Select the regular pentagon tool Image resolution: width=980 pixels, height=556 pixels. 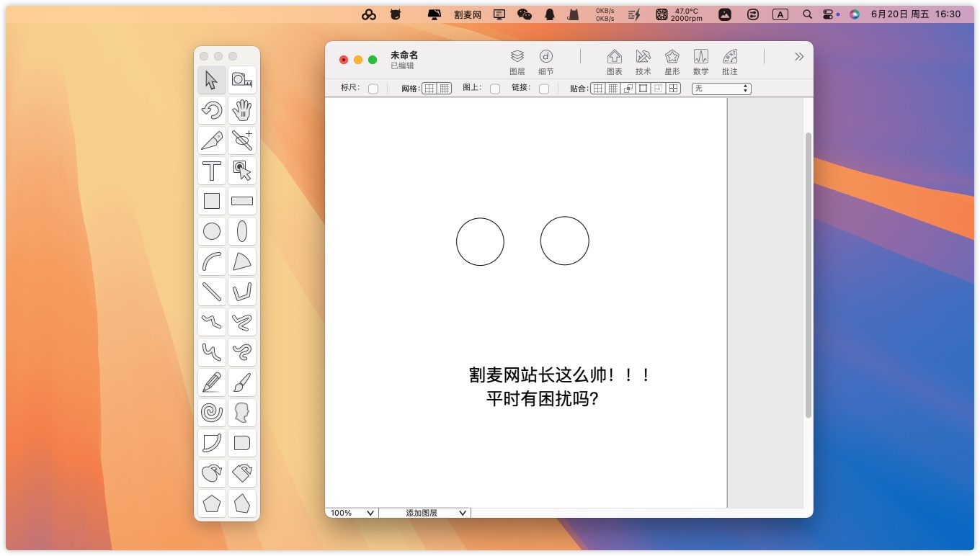tap(212, 503)
